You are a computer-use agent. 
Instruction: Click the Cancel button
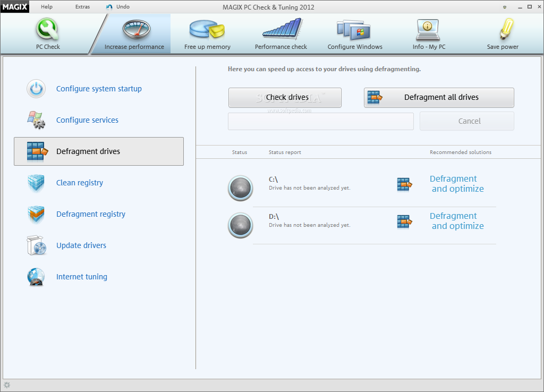(467, 121)
